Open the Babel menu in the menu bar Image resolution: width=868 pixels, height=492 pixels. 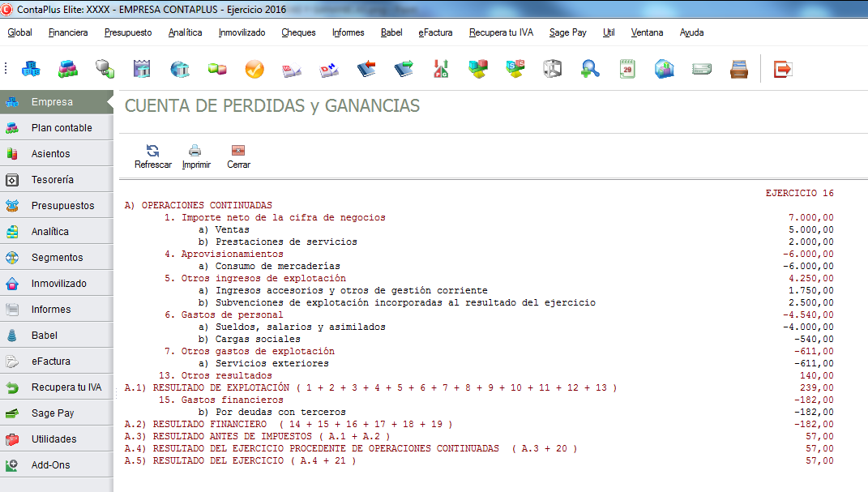click(x=391, y=32)
